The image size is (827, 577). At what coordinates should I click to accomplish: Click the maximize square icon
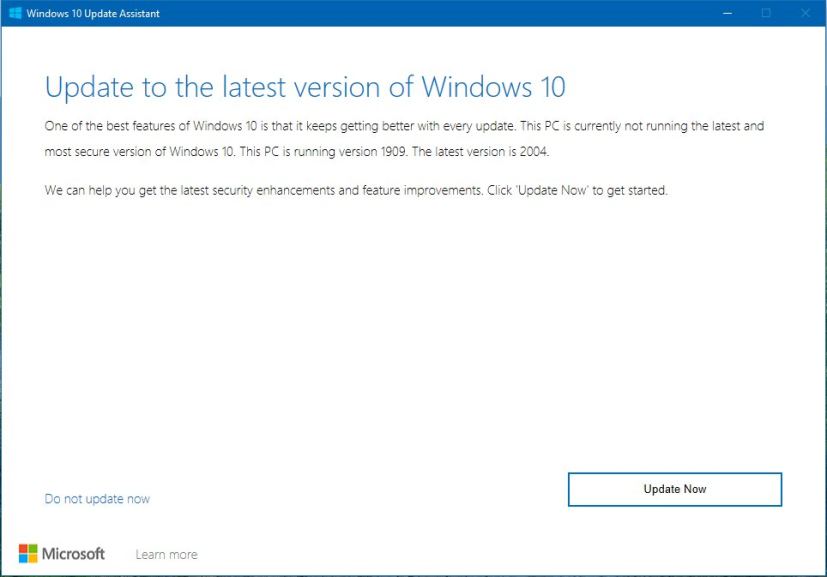(x=764, y=13)
